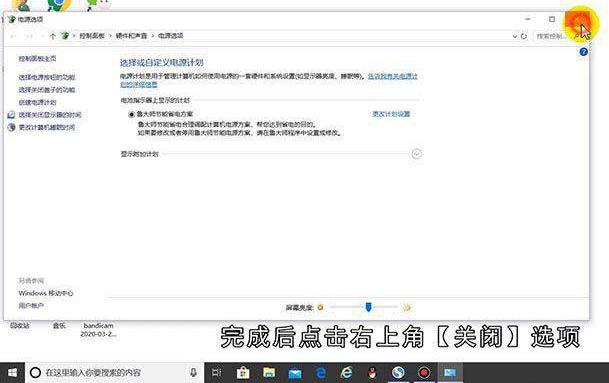Screen dimensions: 609x383
Task: Open 控制面板主页 in the sidebar
Action: pyautogui.click(x=37, y=59)
